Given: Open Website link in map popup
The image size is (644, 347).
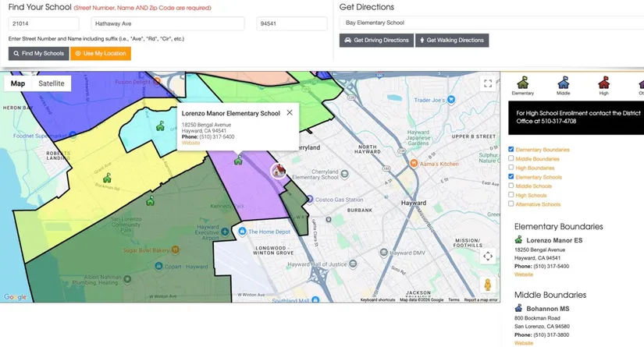Looking at the screenshot, I should pos(190,143).
